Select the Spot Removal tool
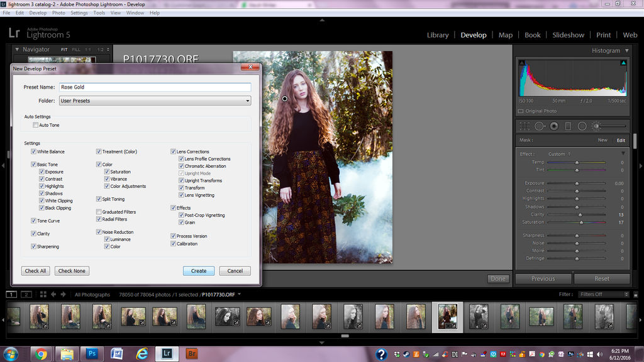 (x=540, y=126)
